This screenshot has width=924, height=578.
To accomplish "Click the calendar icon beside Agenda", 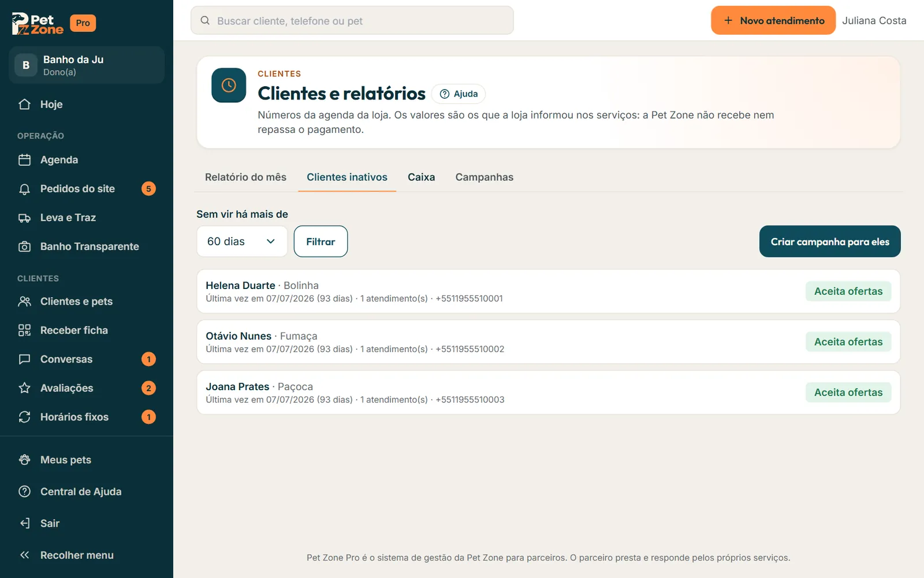I will (x=24, y=160).
